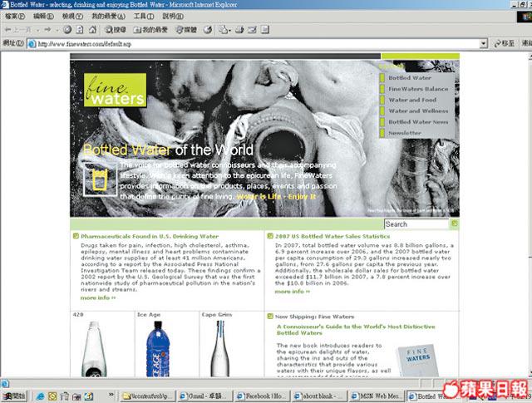Click the Edit page toolbar icon

pos(252,30)
